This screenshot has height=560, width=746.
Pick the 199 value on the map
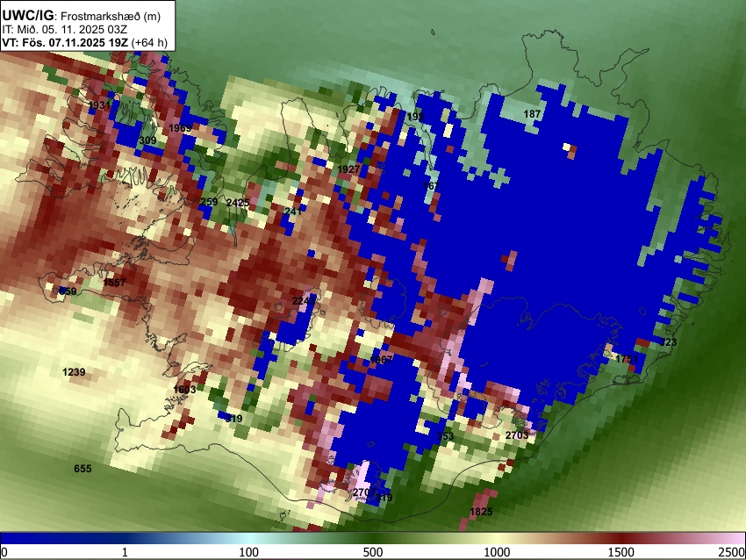click(x=415, y=117)
